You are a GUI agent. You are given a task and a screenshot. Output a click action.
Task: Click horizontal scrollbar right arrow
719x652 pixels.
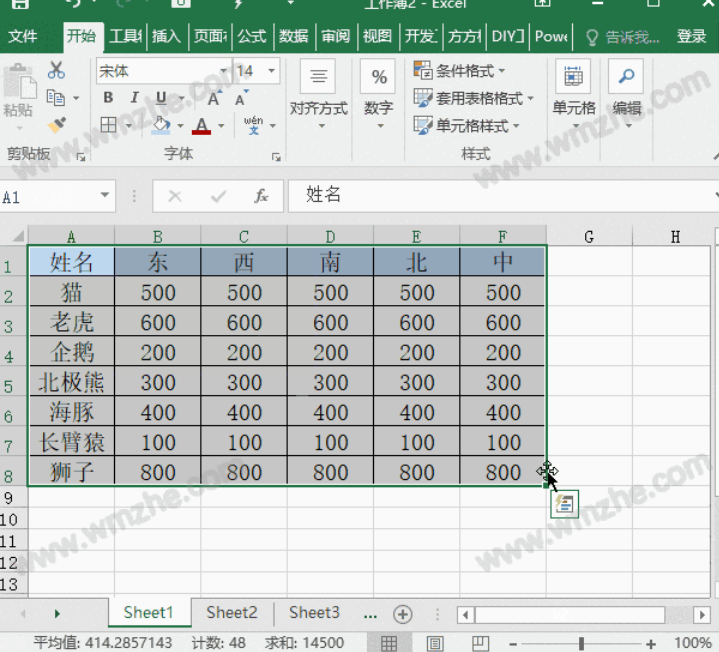702,614
